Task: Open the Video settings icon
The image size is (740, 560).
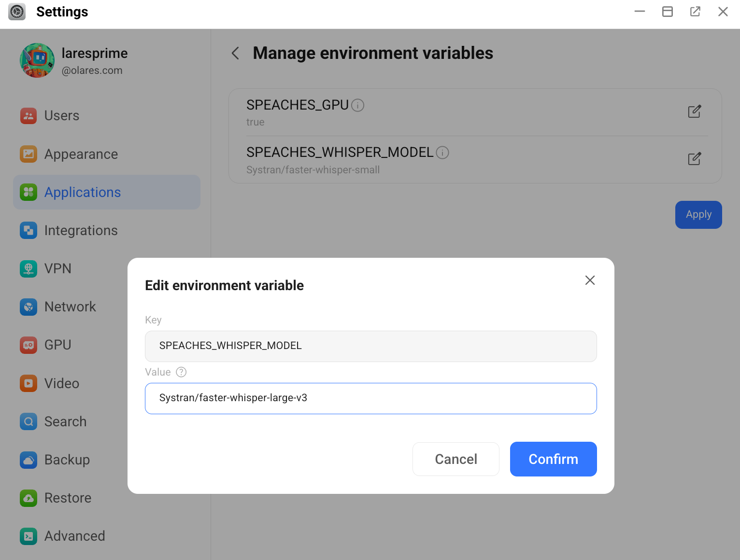Action: tap(28, 383)
